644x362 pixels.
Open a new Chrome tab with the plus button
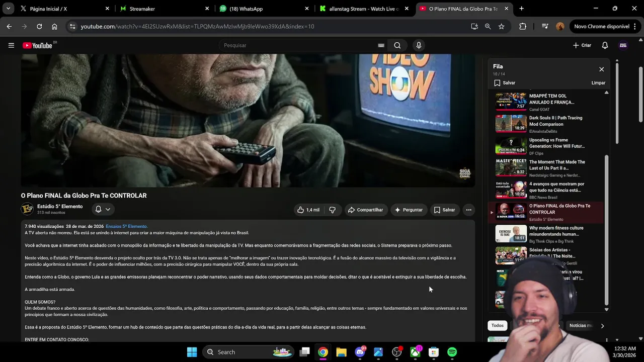pyautogui.click(x=521, y=9)
